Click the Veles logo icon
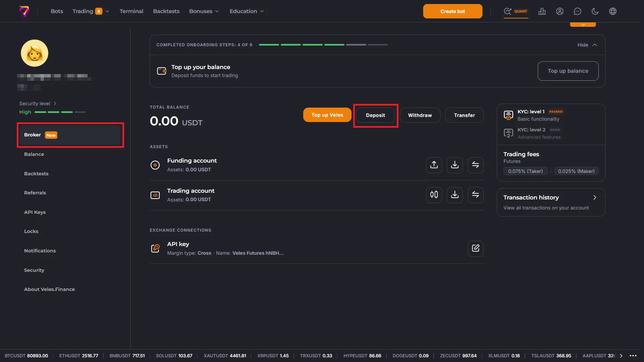This screenshot has height=362, width=644. (x=24, y=11)
